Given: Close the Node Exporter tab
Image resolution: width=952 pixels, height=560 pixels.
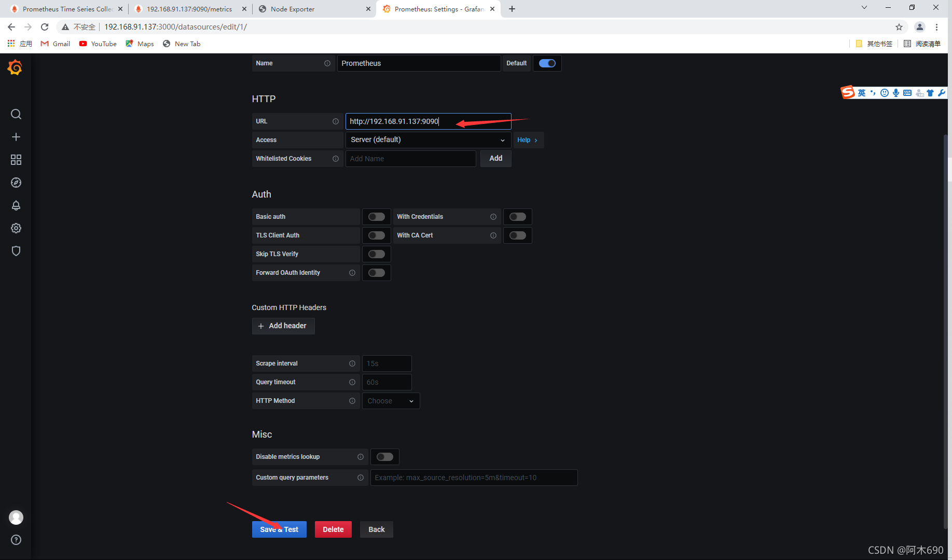Looking at the screenshot, I should tap(368, 9).
